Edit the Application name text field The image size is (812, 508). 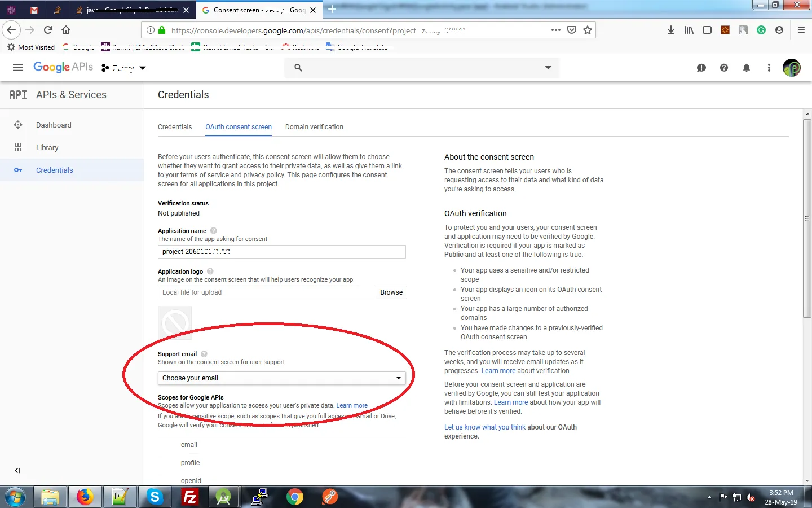click(282, 252)
